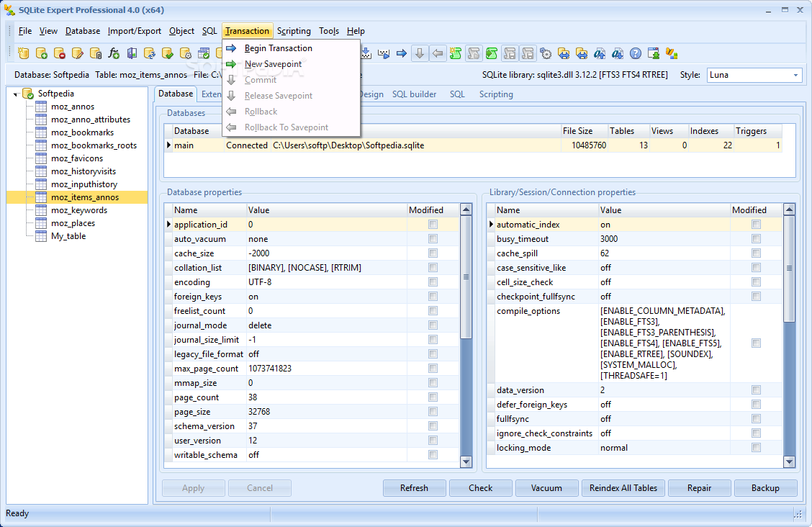
Task: Click the blue question mark Help icon
Action: tap(636, 53)
